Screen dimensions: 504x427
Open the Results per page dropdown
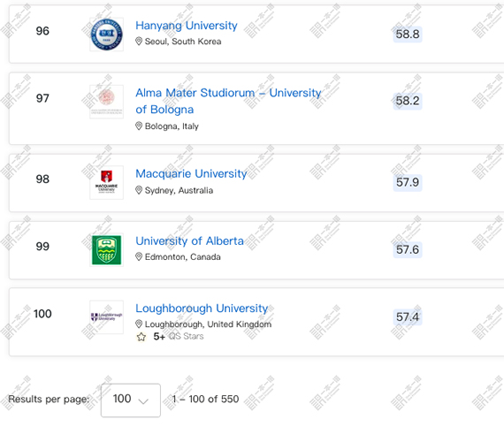(x=131, y=400)
